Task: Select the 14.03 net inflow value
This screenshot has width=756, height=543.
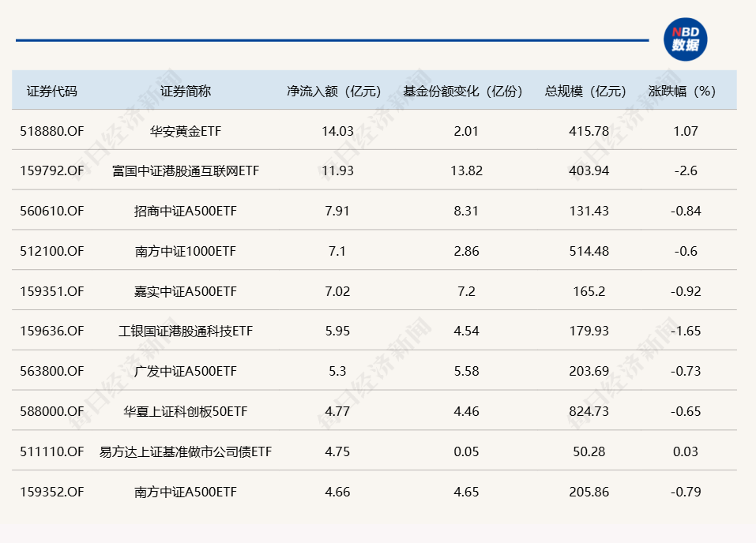Action: point(337,131)
